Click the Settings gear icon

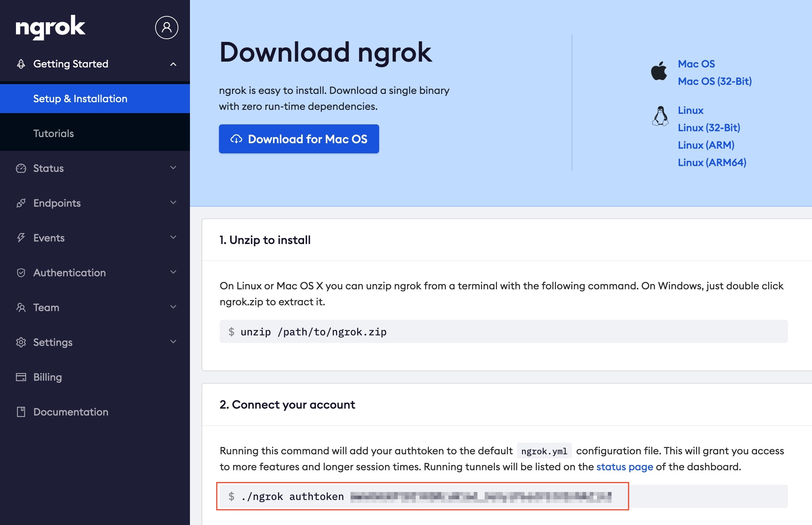21,342
